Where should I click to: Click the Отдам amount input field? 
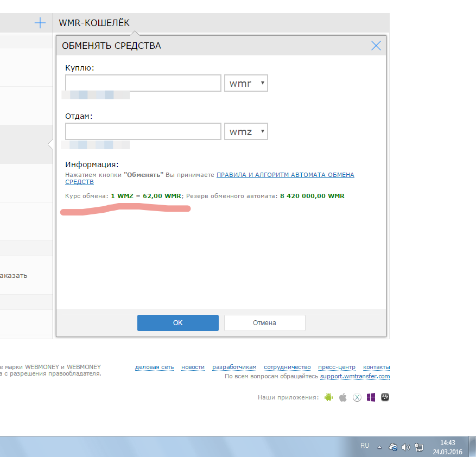point(143,131)
